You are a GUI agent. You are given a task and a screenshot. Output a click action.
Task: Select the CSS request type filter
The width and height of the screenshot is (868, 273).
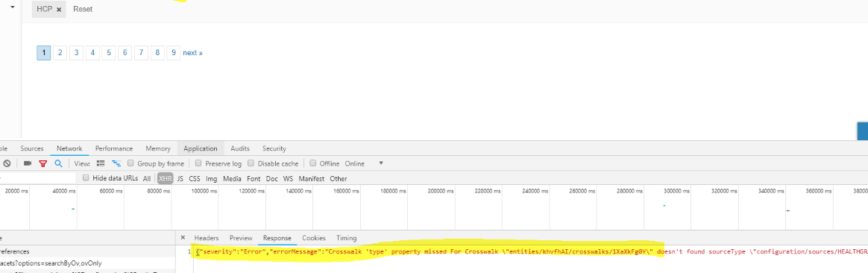tap(195, 178)
